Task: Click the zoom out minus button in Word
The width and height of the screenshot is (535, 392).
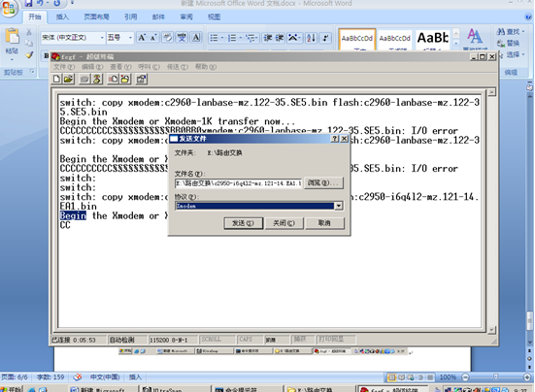Action: (465, 377)
